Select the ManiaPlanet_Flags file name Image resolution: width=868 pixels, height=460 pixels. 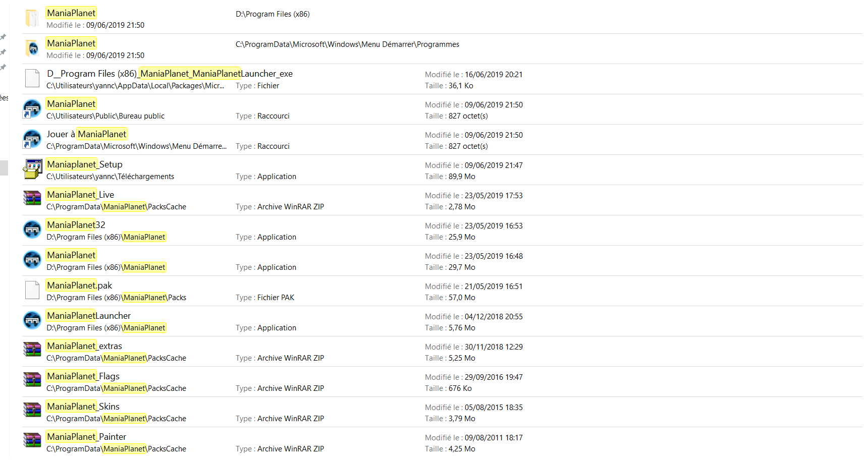(x=83, y=376)
